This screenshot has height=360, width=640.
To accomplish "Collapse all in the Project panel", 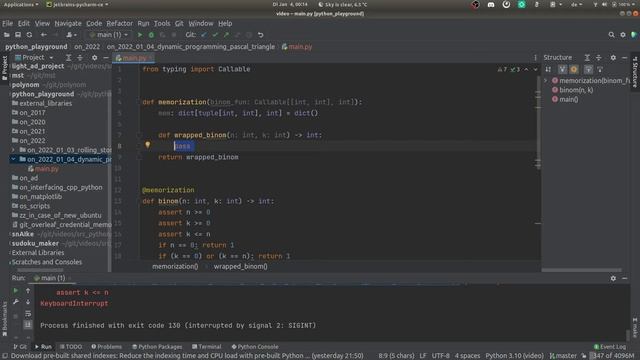I will coord(80,58).
